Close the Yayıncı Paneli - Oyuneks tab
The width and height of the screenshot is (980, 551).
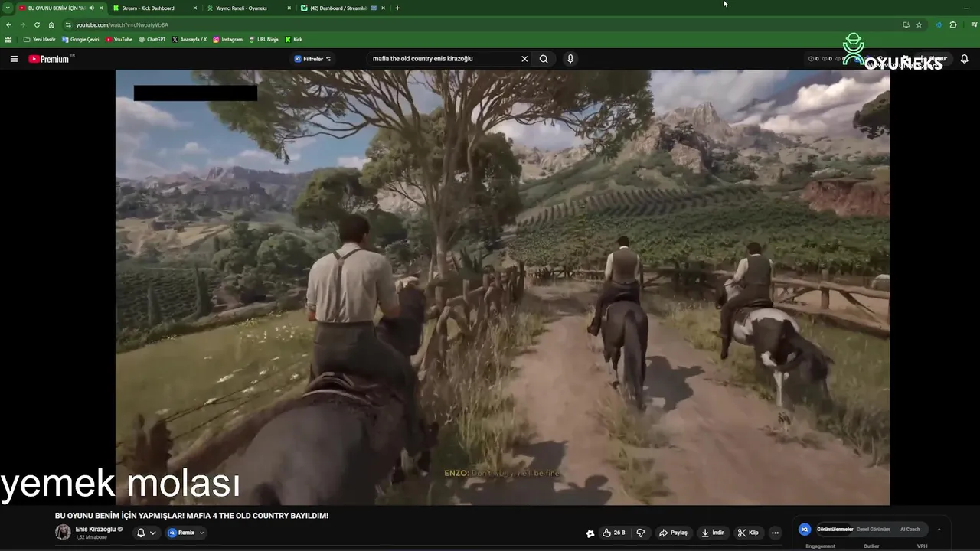coord(289,8)
